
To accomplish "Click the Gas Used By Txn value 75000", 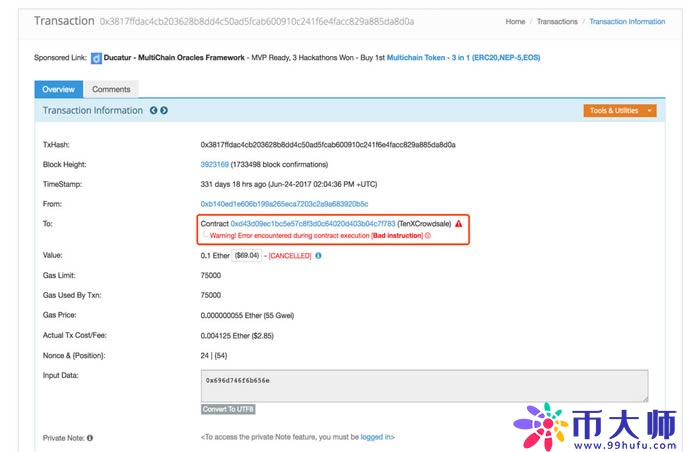I will [x=211, y=295].
